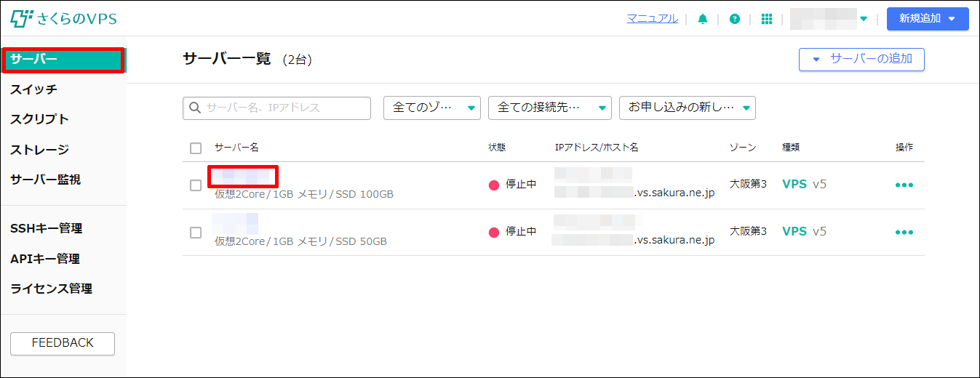980x378 pixels.
Task: Focus the server name search field
Action: pyautogui.click(x=285, y=108)
